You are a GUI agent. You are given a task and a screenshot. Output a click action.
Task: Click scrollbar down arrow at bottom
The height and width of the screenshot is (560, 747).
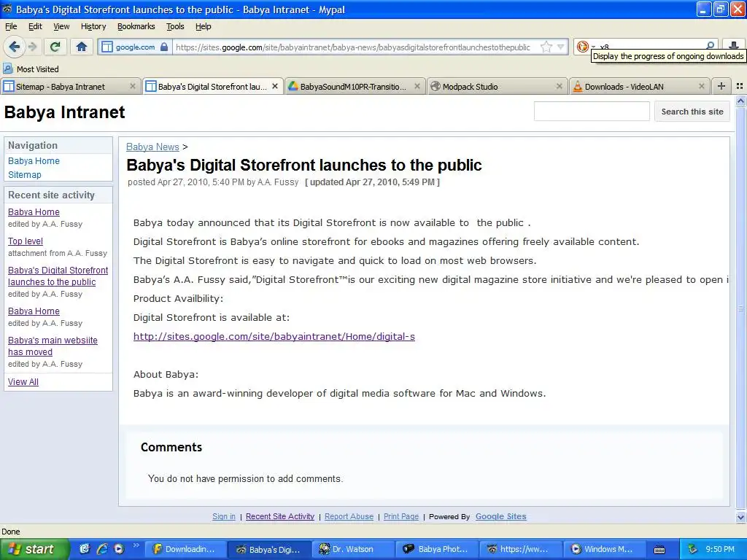tap(740, 518)
